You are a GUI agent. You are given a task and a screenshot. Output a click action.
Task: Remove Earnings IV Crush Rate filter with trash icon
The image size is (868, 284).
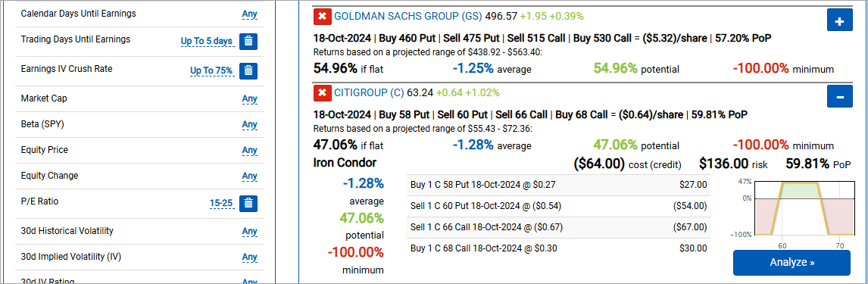coord(248,71)
